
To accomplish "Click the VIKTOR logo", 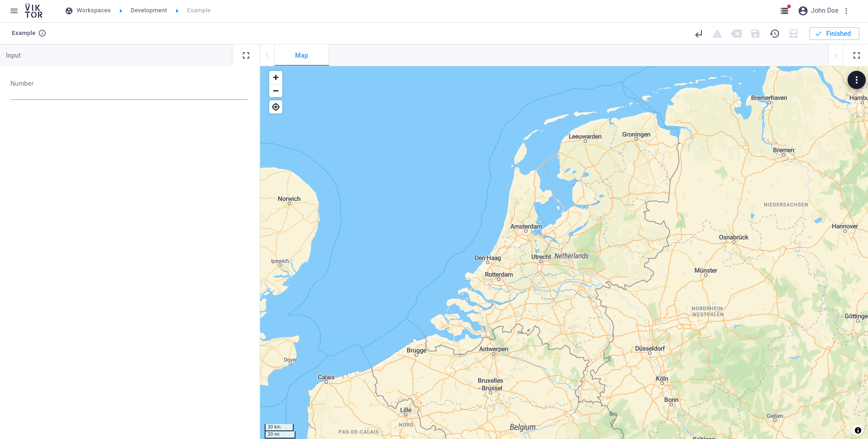I will point(34,11).
